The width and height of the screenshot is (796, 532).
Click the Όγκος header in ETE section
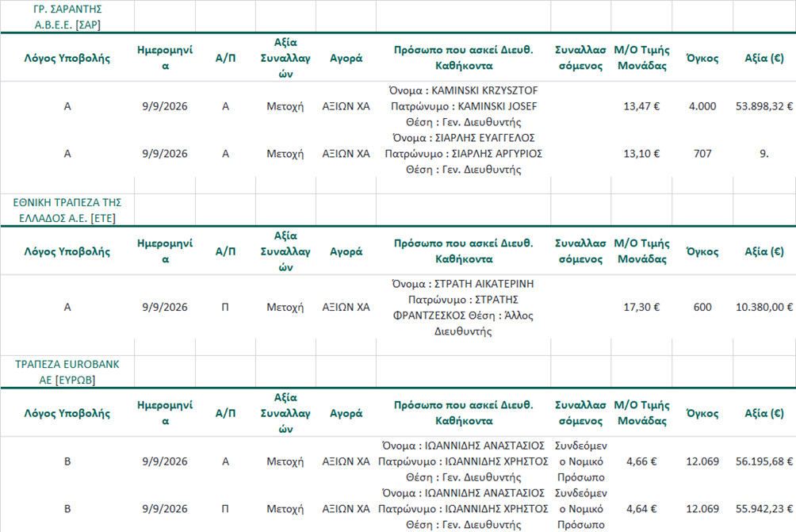tap(702, 251)
